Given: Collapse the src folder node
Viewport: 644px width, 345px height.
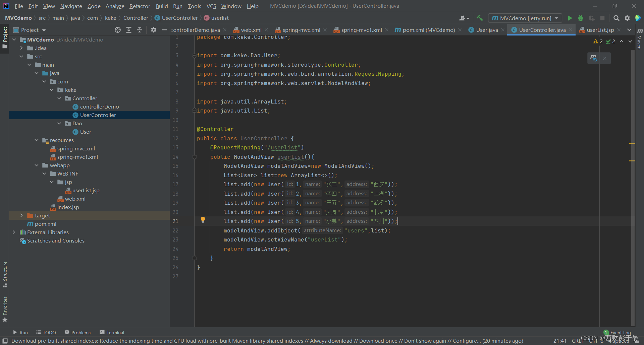Looking at the screenshot, I should [21, 56].
